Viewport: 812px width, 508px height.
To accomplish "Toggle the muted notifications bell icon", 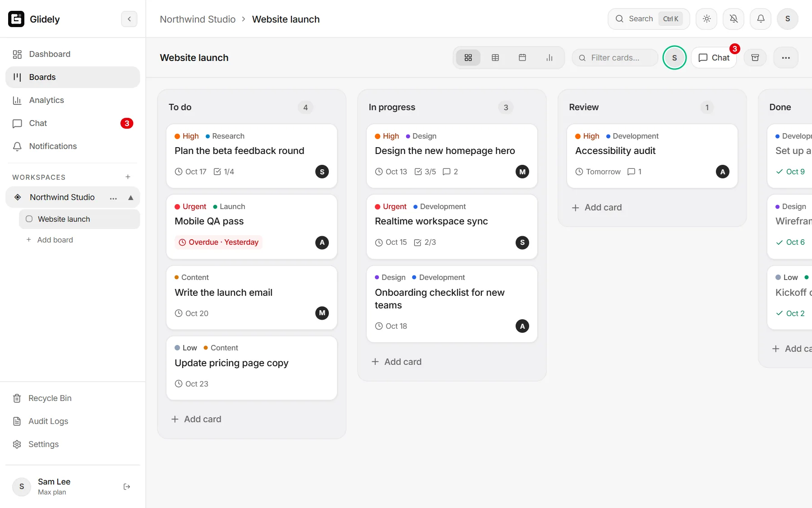I will [734, 19].
